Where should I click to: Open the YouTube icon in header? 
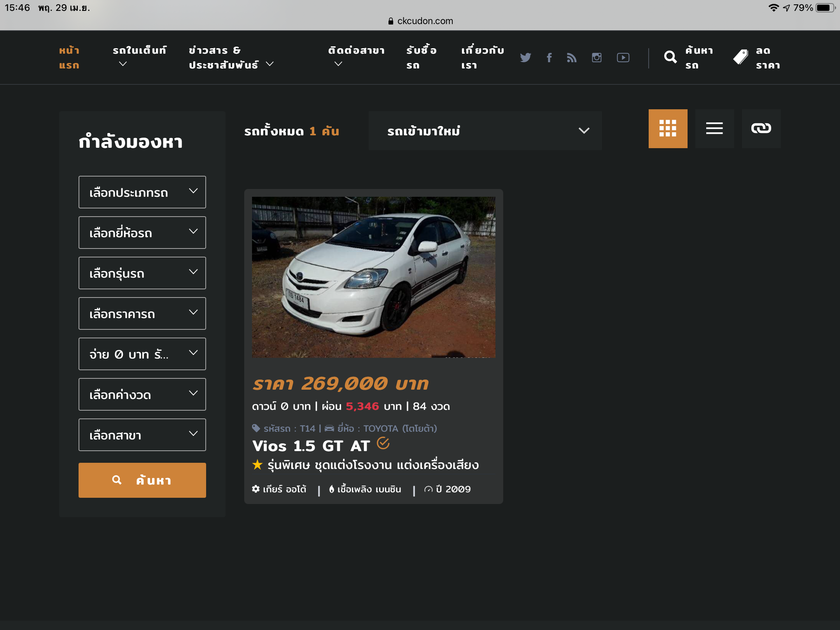623,58
